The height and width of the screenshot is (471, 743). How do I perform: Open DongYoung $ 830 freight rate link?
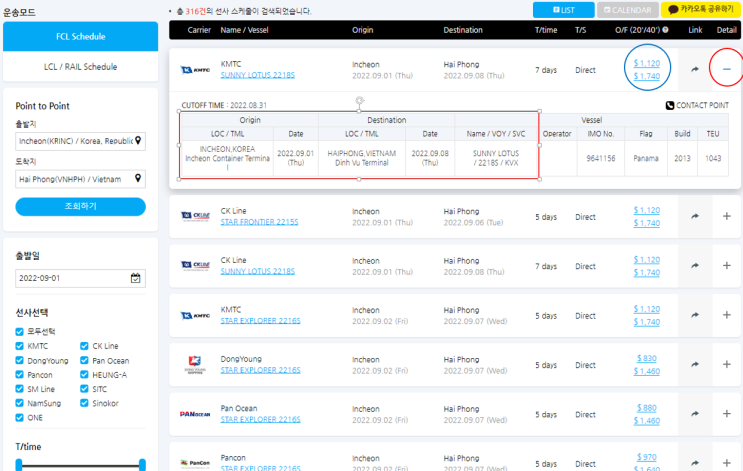click(x=646, y=359)
